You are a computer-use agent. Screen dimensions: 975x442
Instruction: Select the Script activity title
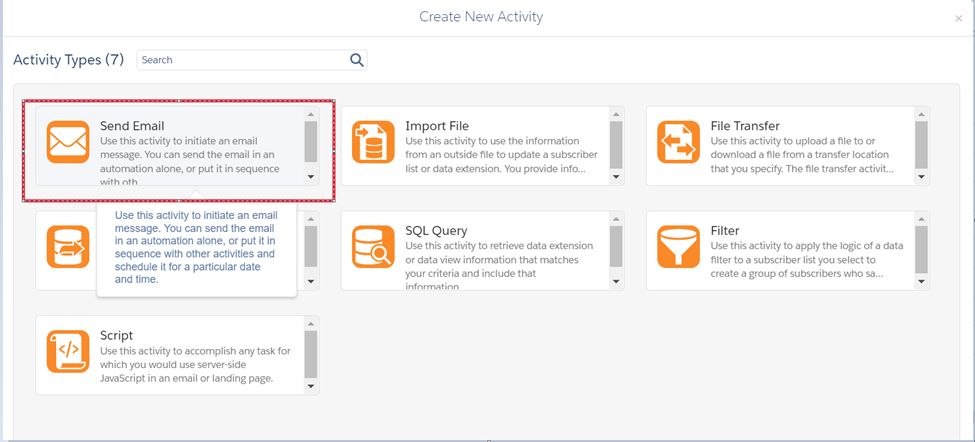point(117,336)
